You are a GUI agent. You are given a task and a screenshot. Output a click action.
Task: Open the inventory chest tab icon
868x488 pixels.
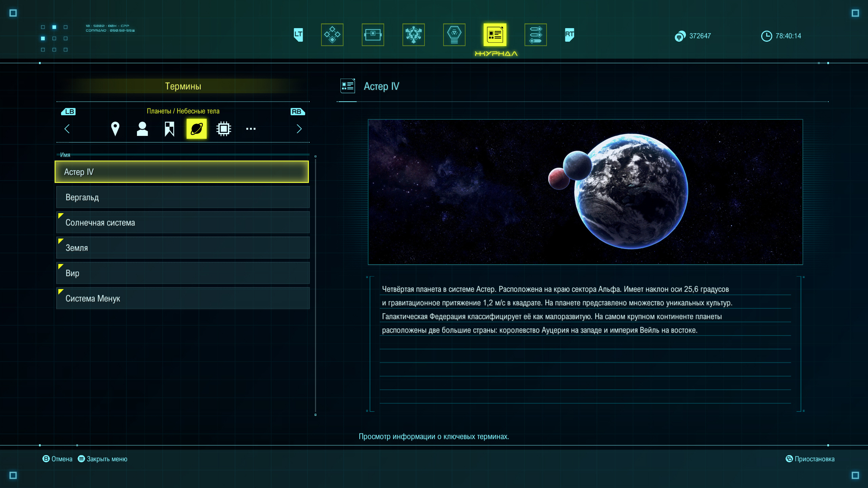tap(373, 35)
